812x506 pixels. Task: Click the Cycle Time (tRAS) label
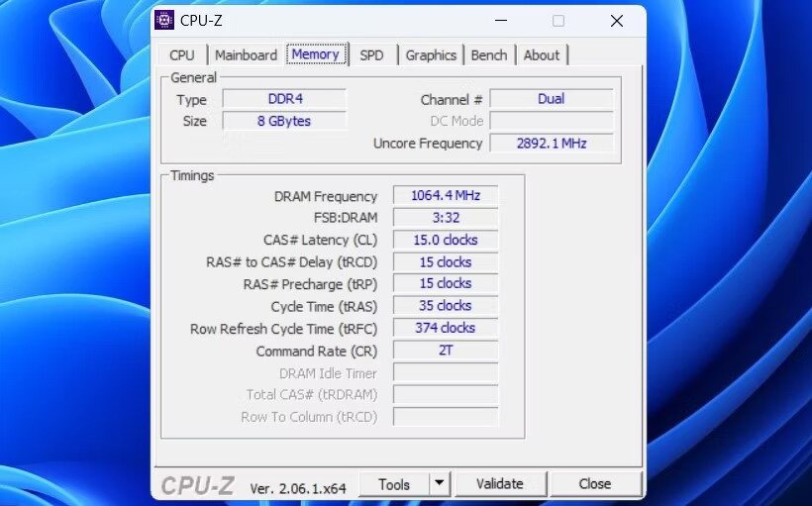pos(324,307)
